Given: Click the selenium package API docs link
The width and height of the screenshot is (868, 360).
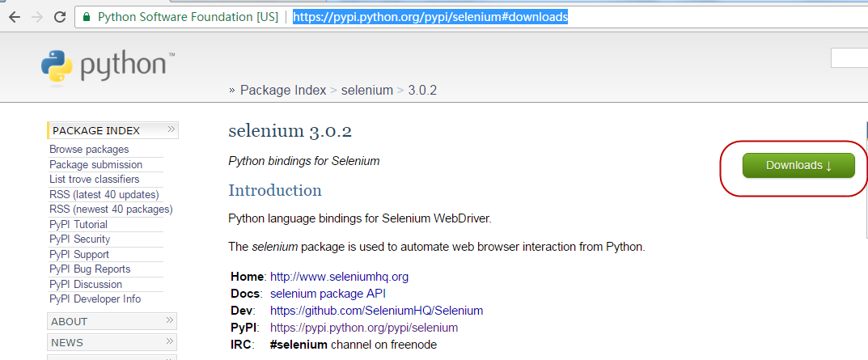Looking at the screenshot, I should 328,294.
